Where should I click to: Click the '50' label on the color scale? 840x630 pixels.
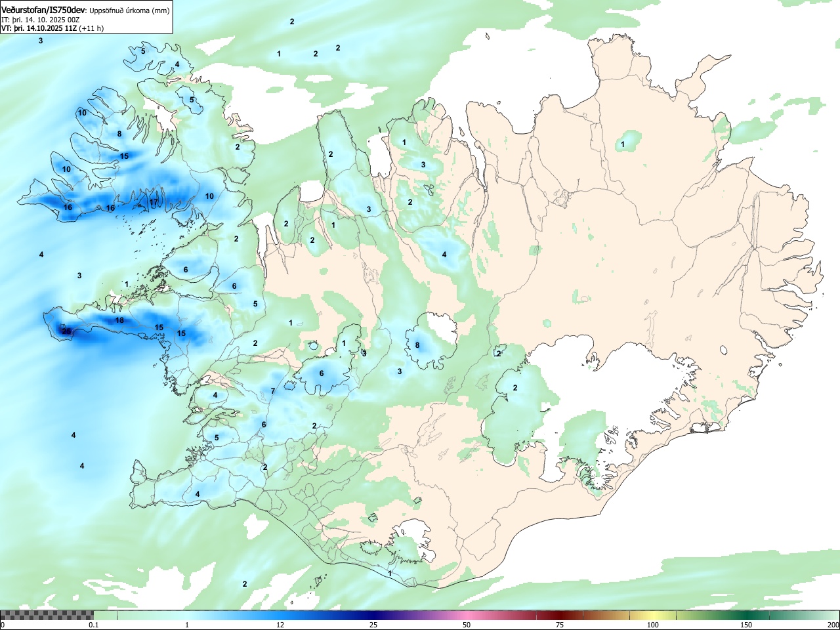(467, 625)
